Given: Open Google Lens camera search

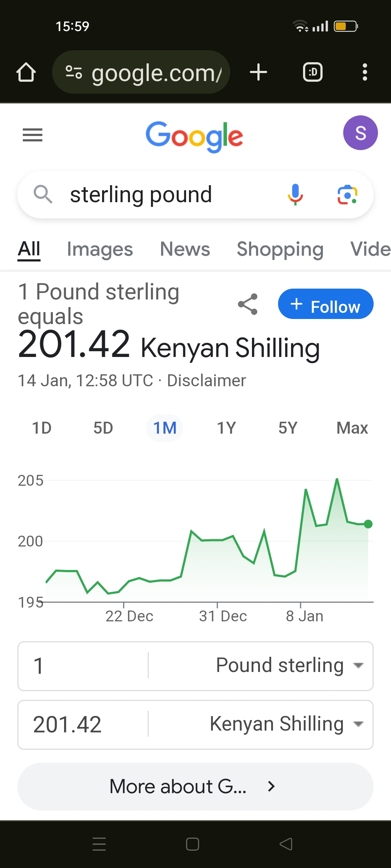Looking at the screenshot, I should click(x=348, y=195).
